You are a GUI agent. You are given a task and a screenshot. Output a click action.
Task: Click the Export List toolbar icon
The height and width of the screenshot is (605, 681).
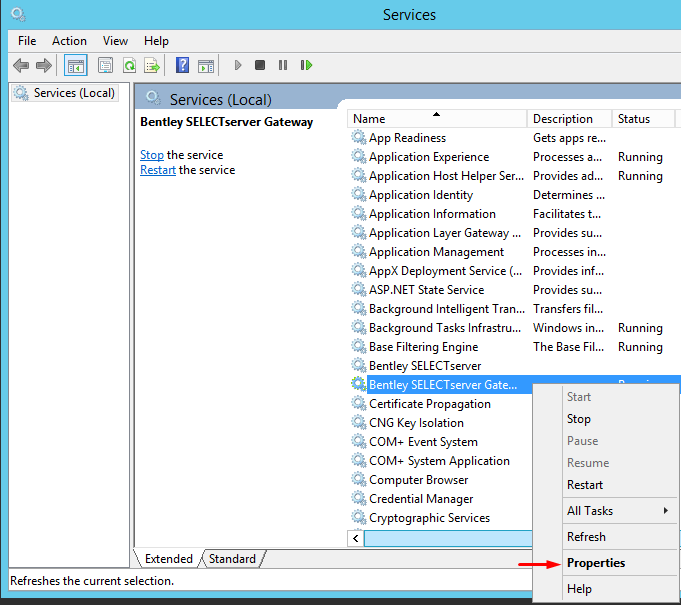click(152, 66)
